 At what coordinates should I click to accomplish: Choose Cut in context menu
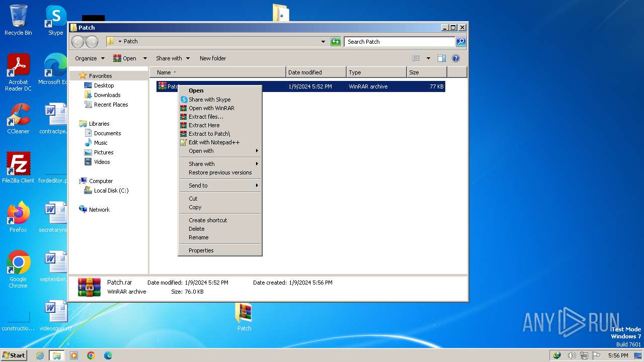pos(220,199)
